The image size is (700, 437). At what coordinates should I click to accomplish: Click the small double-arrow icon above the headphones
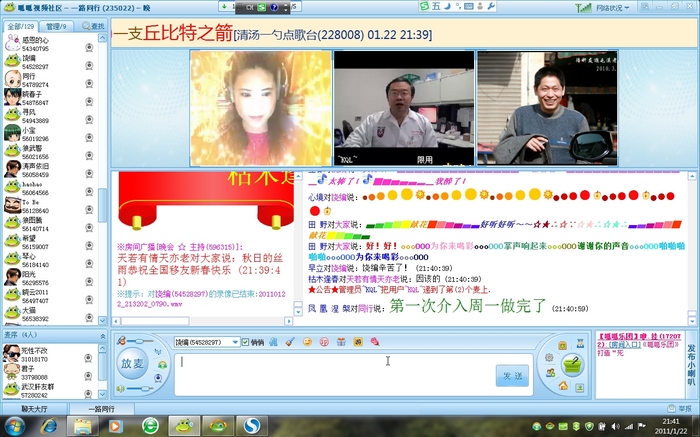(x=158, y=352)
